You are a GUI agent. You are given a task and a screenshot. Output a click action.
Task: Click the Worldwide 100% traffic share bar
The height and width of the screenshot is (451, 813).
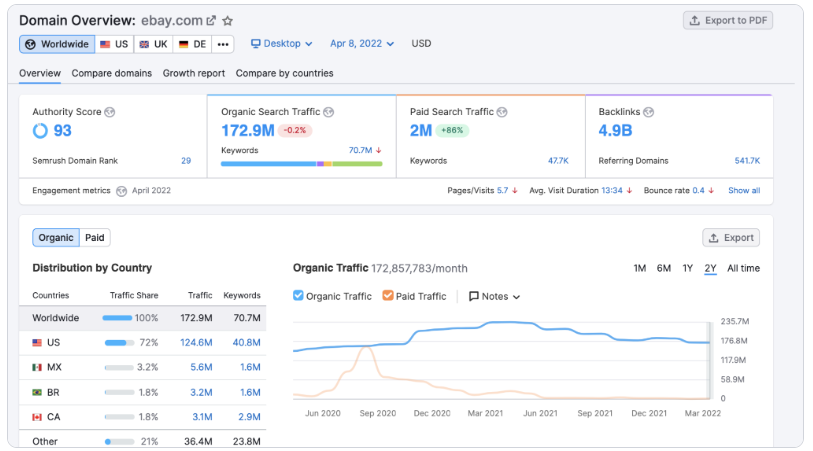tap(117, 318)
